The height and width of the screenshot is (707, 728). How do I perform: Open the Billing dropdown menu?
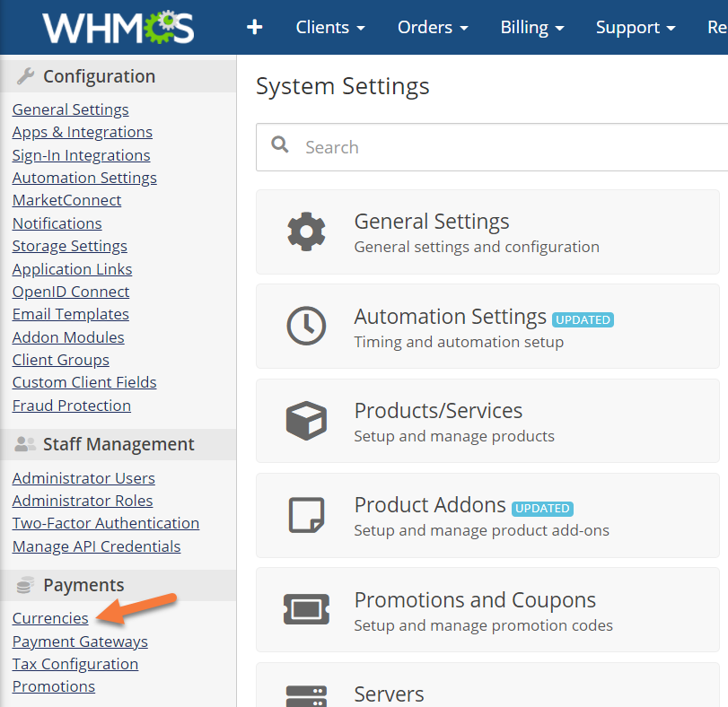tap(532, 27)
